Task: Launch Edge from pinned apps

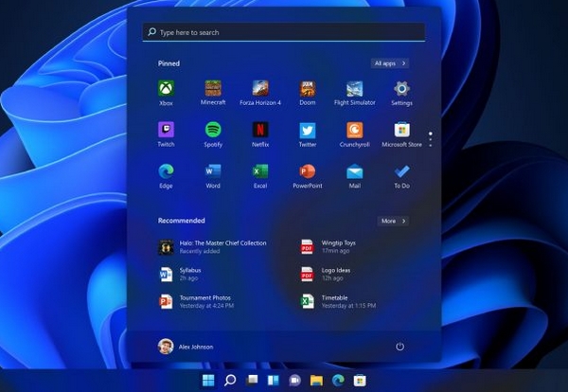Action: [166, 176]
